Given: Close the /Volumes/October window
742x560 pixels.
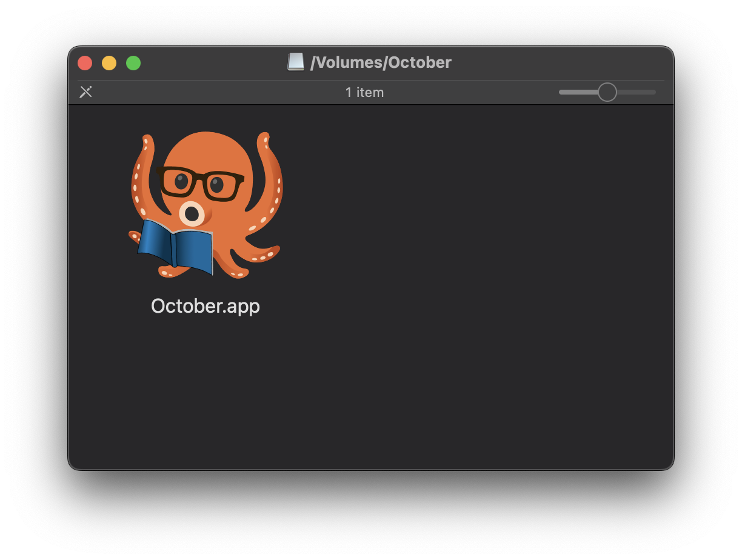Looking at the screenshot, I should point(85,63).
